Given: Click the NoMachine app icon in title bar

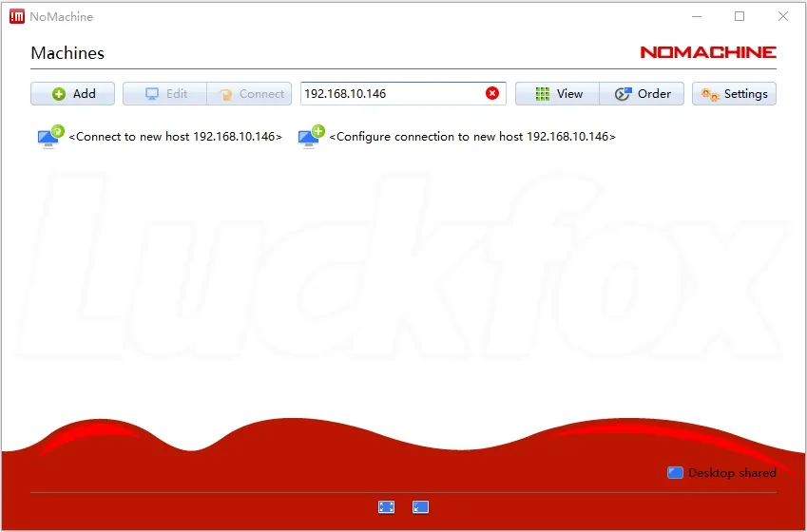Looking at the screenshot, I should [x=17, y=16].
